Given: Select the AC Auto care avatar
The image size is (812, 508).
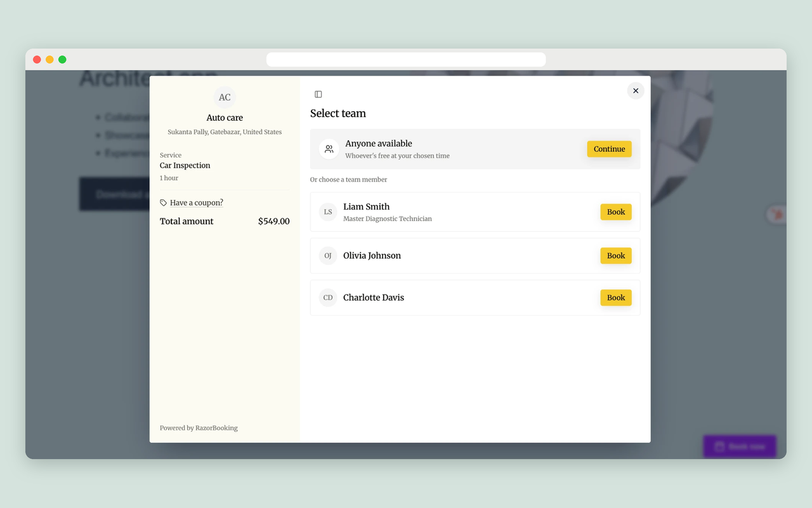Looking at the screenshot, I should click(x=225, y=97).
